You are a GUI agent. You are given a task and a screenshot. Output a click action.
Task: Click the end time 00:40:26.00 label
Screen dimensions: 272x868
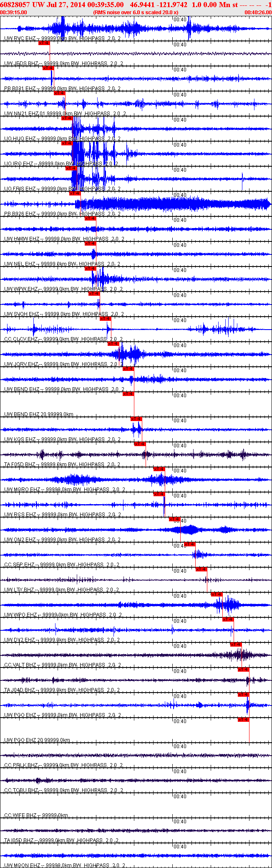click(x=258, y=13)
